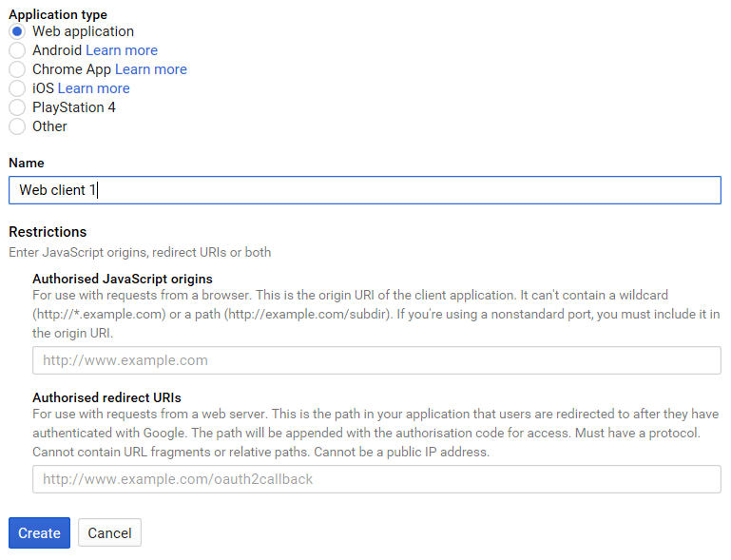Select the Web application radio button

coord(17,31)
